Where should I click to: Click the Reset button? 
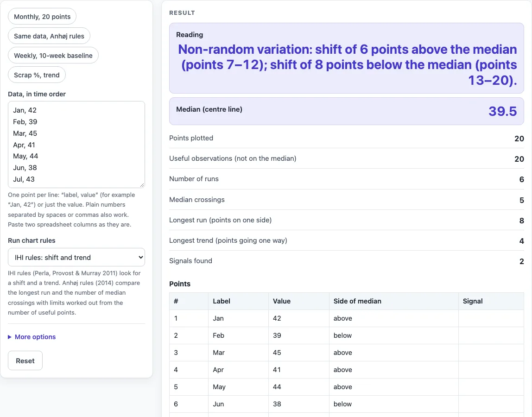click(25, 360)
